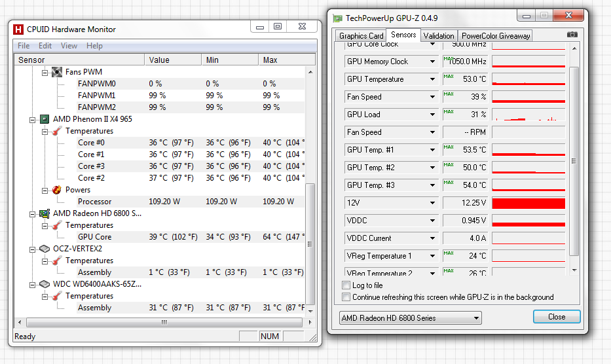Image resolution: width=611 pixels, height=364 pixels.
Task: Open the GPU Memory Clock sensor dropdown
Action: pyautogui.click(x=432, y=62)
